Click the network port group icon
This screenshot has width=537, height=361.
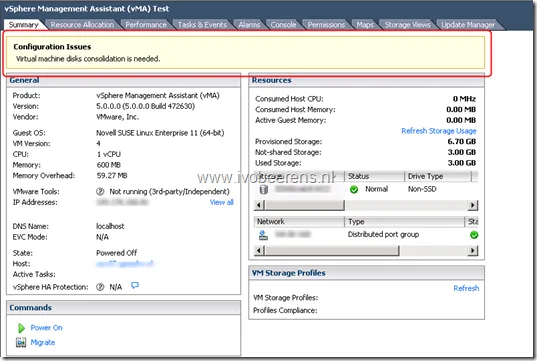263,235
